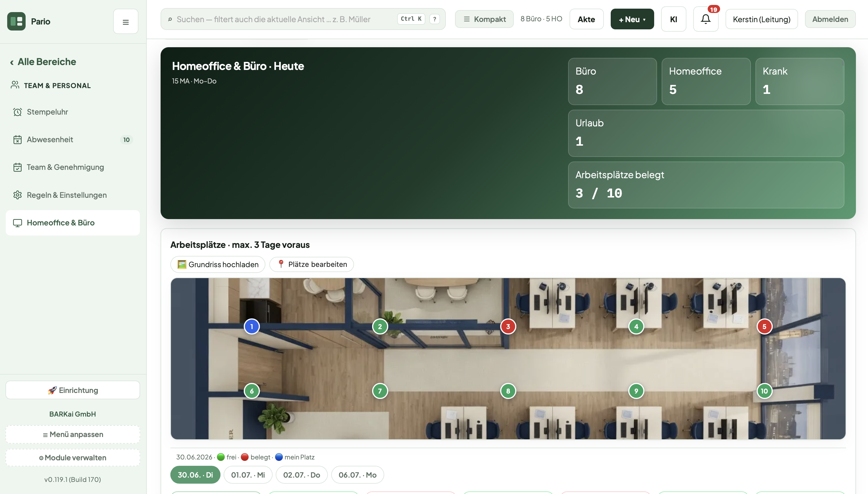Open Einrichtung setup button
Image resolution: width=868 pixels, height=494 pixels.
pyautogui.click(x=73, y=390)
